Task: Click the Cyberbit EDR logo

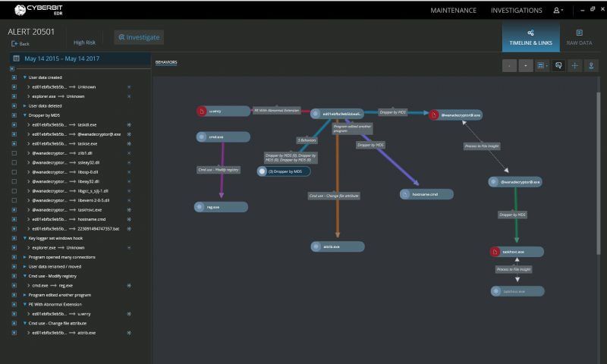Action: 32,10
